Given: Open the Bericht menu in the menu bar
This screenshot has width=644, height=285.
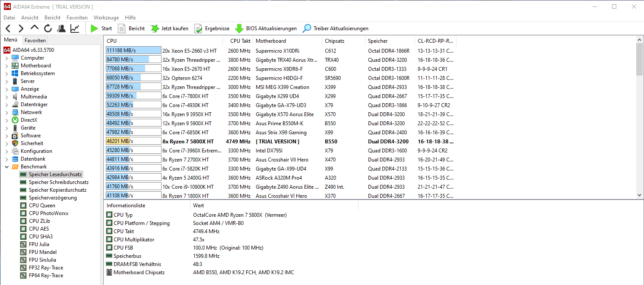Looking at the screenshot, I should tap(52, 18).
